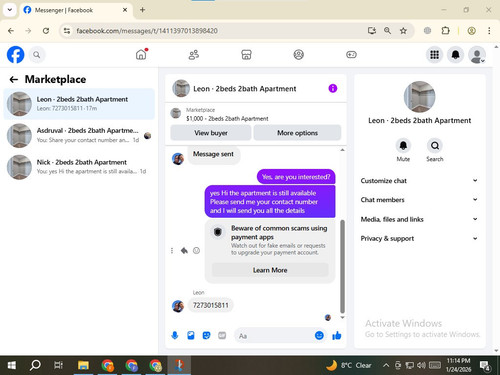
Task: Open the Groups icon in top navigation
Action: click(x=299, y=54)
